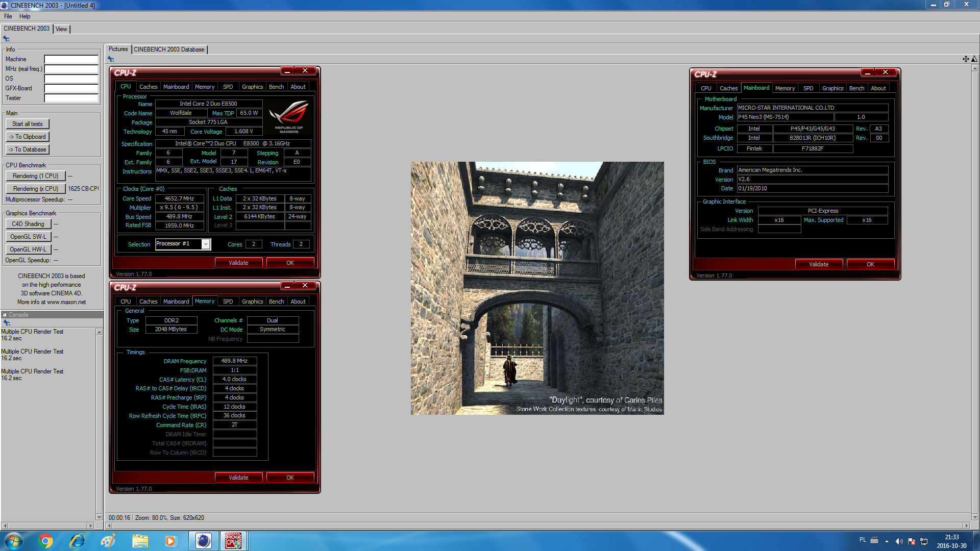
Task: Select the CINEBENCH 2003 tab
Action: (27, 29)
